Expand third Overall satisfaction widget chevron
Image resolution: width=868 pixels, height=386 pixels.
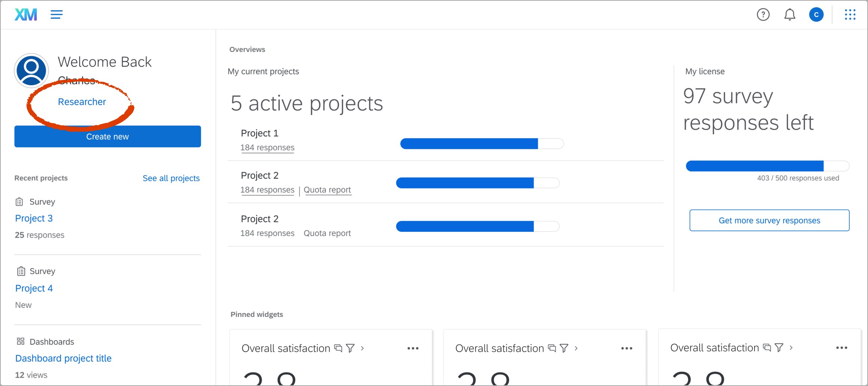(x=791, y=347)
